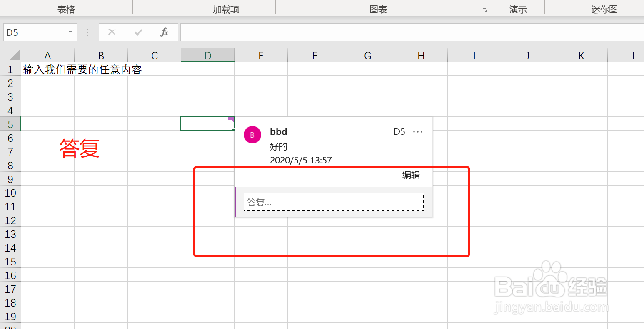Image resolution: width=644 pixels, height=329 pixels.
Task: Open the 图表 group dialog launcher
Action: 484,10
